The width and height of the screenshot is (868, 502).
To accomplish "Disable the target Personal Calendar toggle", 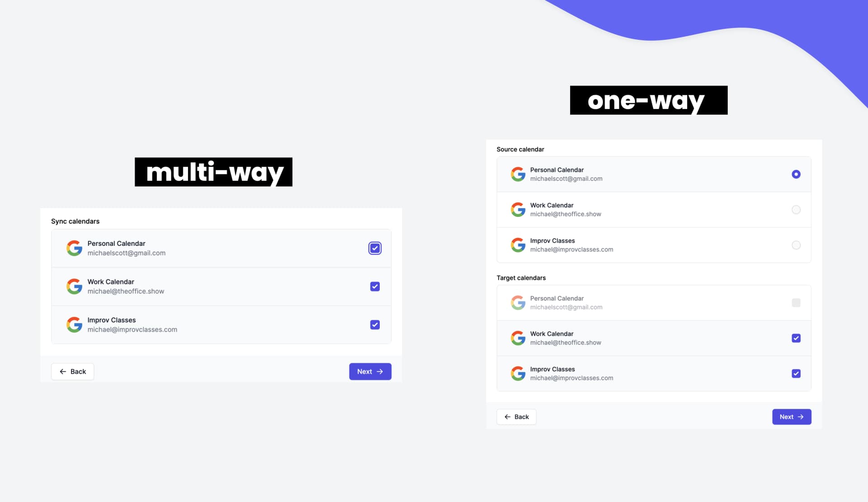I will click(796, 302).
